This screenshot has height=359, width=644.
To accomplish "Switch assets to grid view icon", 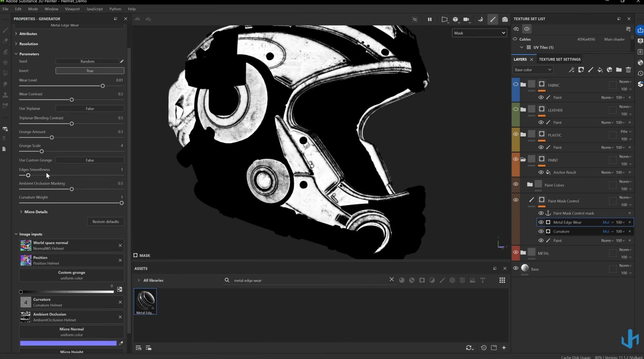I will [x=502, y=280].
